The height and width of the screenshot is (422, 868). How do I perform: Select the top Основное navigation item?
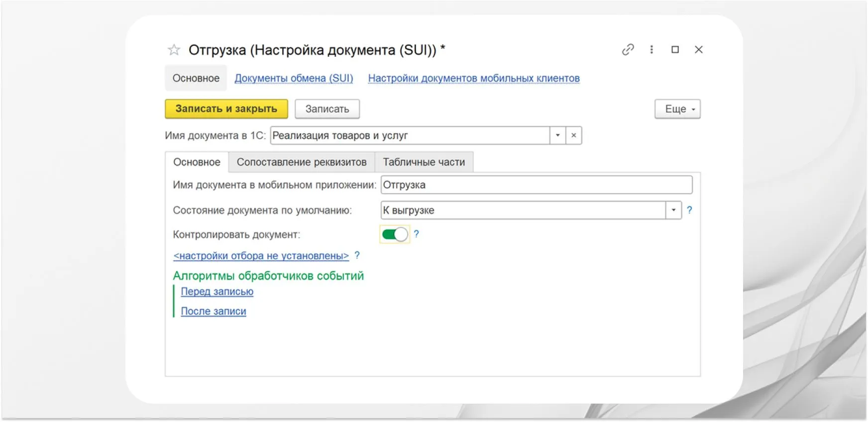pyautogui.click(x=196, y=78)
